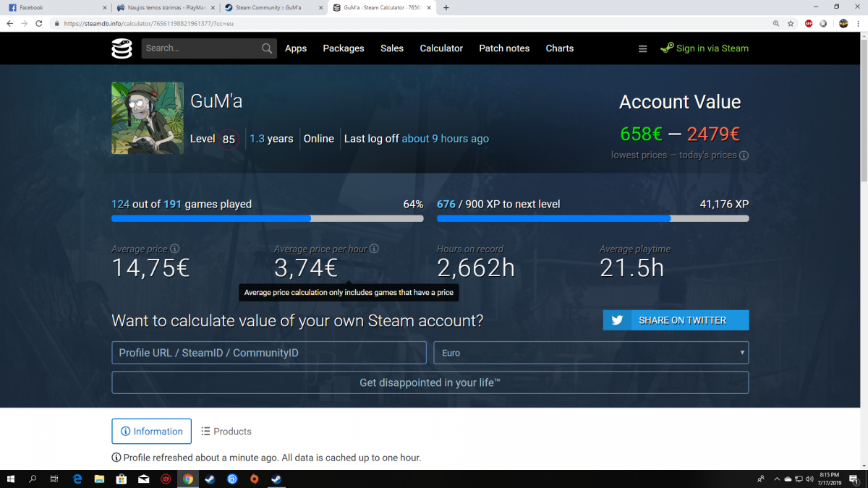868x488 pixels.
Task: Open the Packages menu item
Action: (344, 48)
